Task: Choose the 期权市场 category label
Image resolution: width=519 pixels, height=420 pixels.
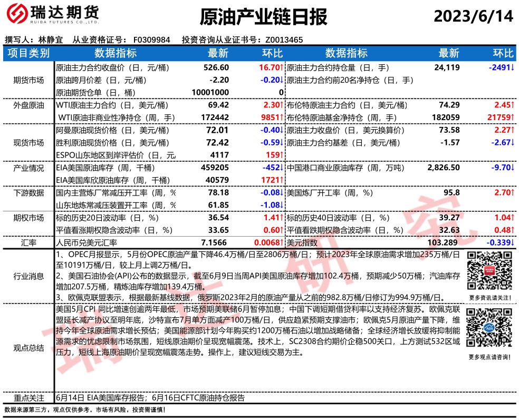Action: (28, 218)
